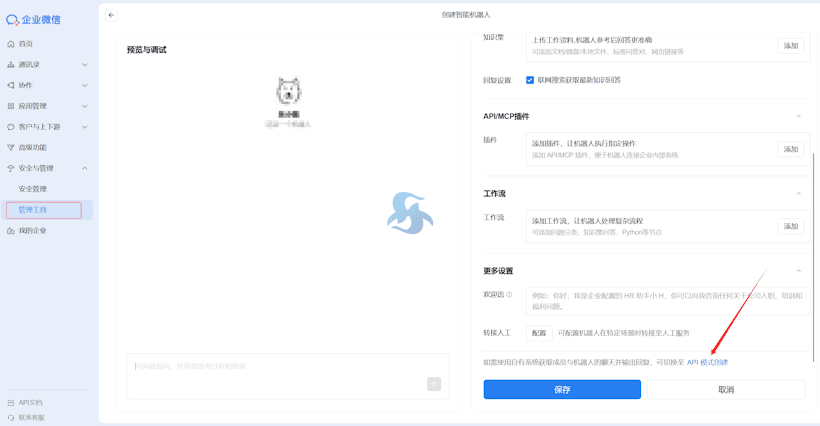Click the 通讯录 contacts icon
This screenshot has width=820, height=426.
tap(10, 65)
